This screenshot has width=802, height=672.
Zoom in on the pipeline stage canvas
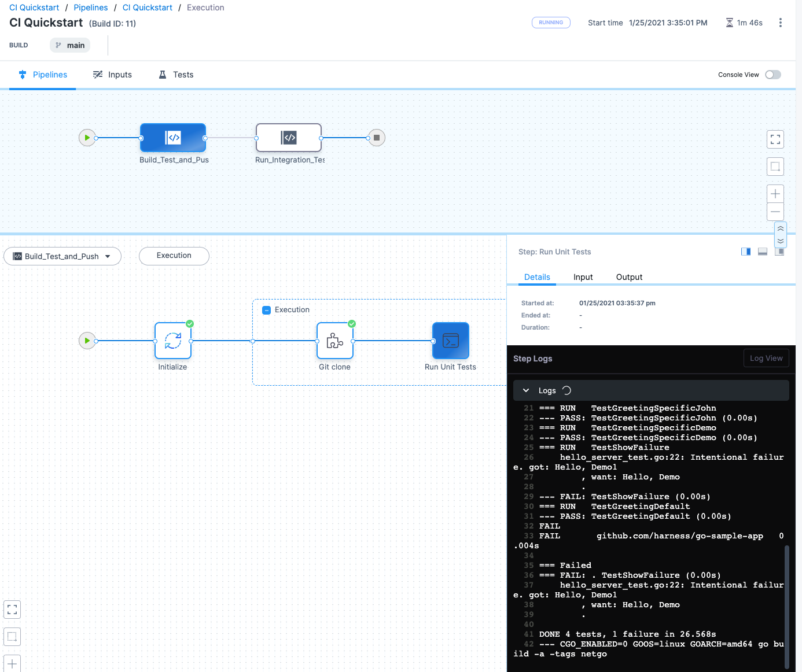[x=775, y=194]
